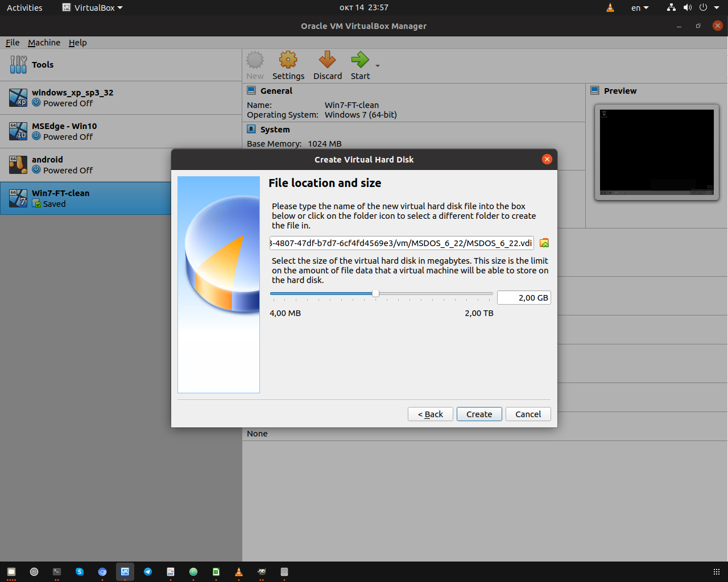Browse for folder using the folder icon
Viewport: 728px width, 582px height.
544,243
